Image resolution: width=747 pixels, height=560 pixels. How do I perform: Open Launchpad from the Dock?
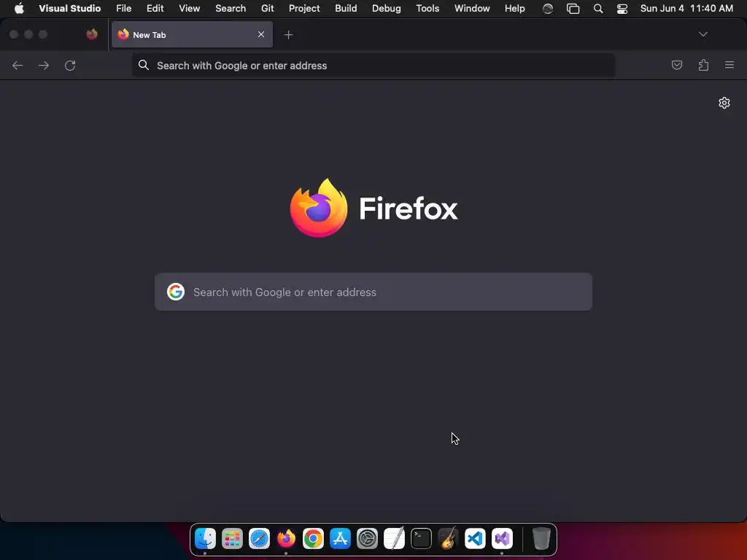click(x=232, y=539)
